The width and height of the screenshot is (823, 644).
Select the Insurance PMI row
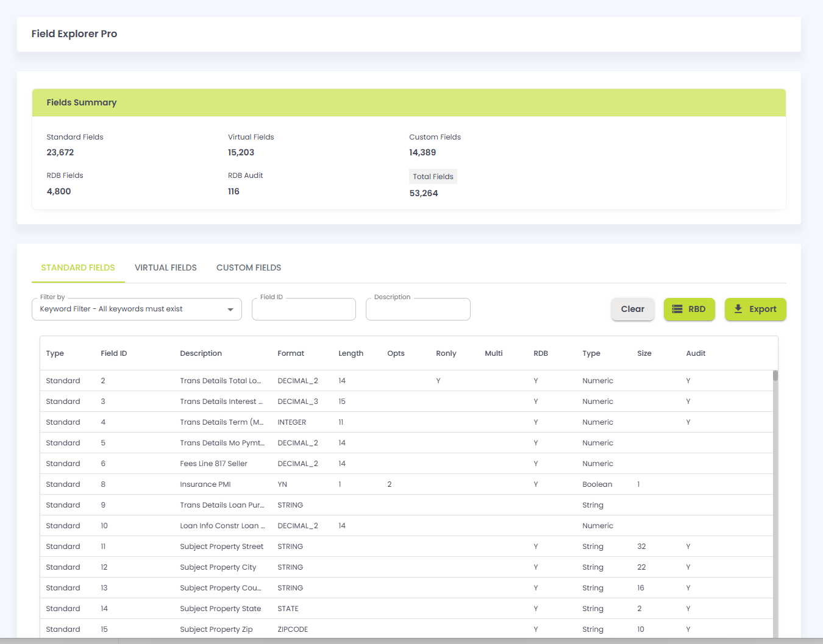click(x=406, y=484)
